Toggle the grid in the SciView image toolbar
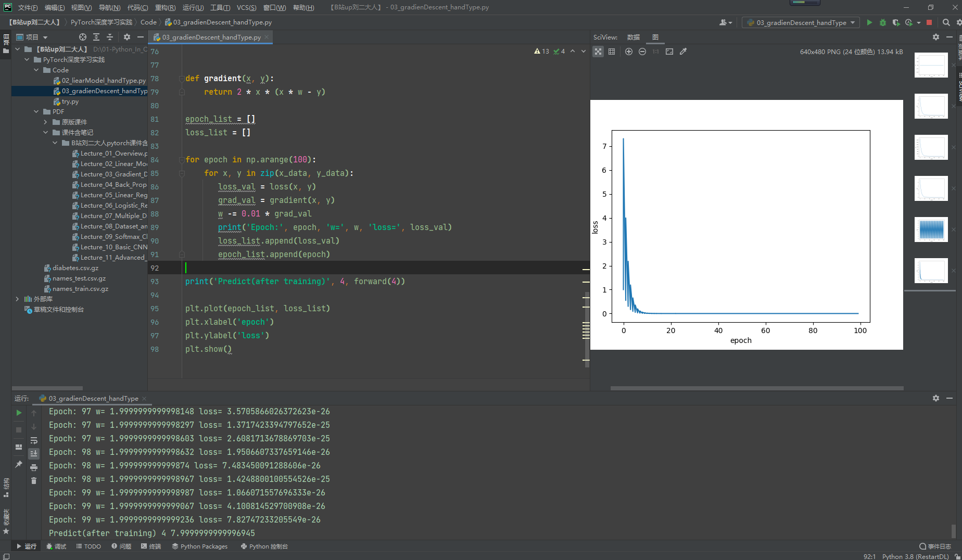Viewport: 962px width, 560px height. click(x=612, y=52)
